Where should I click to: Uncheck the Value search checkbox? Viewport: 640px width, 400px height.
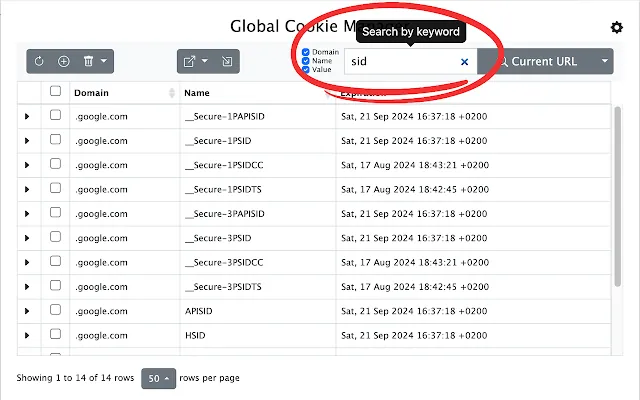tap(306, 69)
